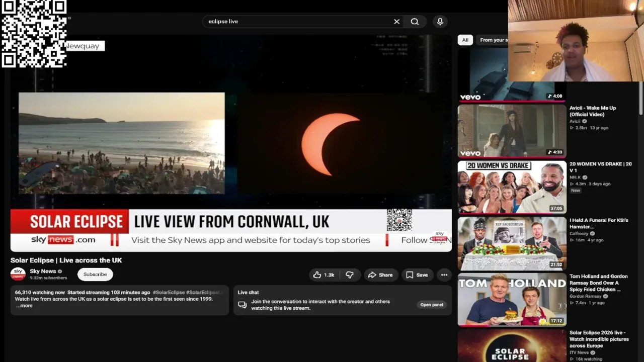Click the 37:05 duration badge
This screenshot has width=644, height=362.
click(x=556, y=208)
